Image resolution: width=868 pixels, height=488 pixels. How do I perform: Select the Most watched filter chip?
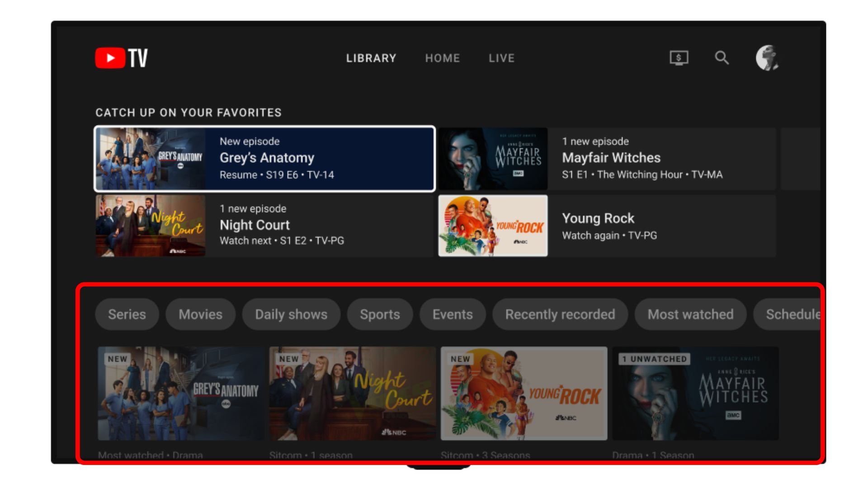(690, 314)
